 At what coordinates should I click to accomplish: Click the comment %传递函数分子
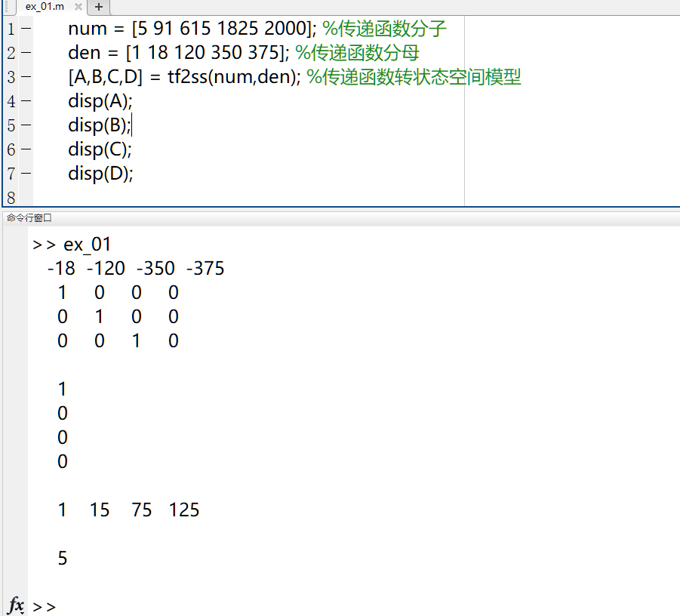tap(384, 29)
